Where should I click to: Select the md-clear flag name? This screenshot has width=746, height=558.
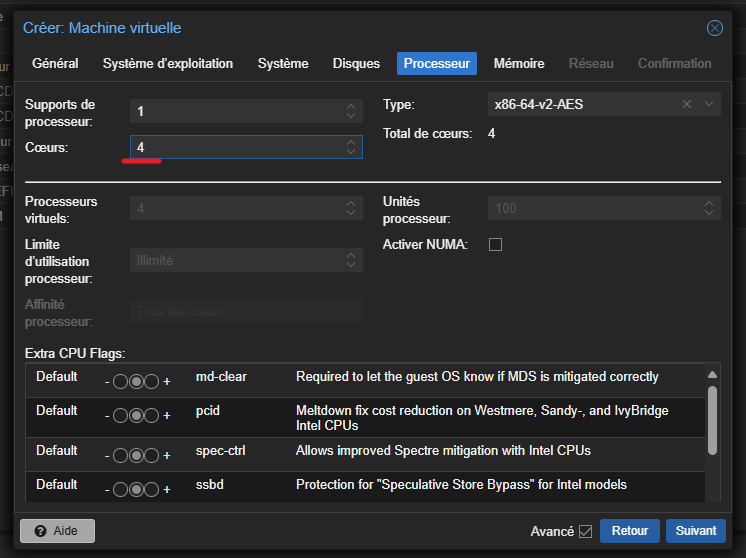tap(221, 377)
